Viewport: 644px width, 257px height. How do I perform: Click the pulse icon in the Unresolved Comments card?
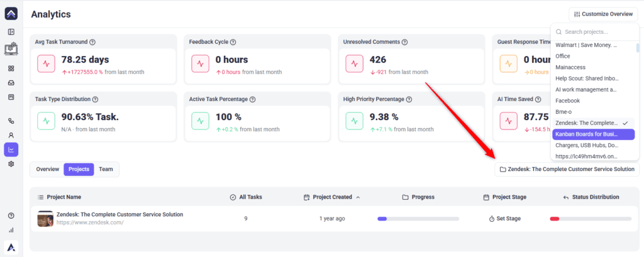click(x=355, y=64)
